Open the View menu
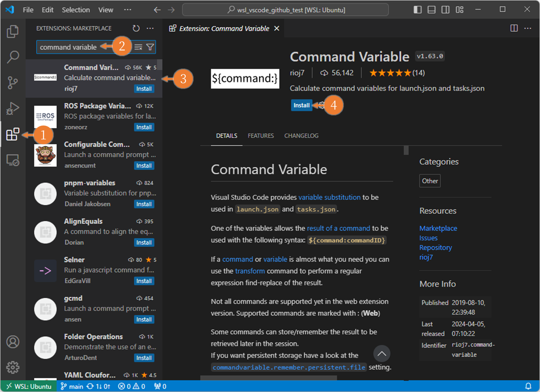Viewport: 540px width, 392px height. point(106,10)
